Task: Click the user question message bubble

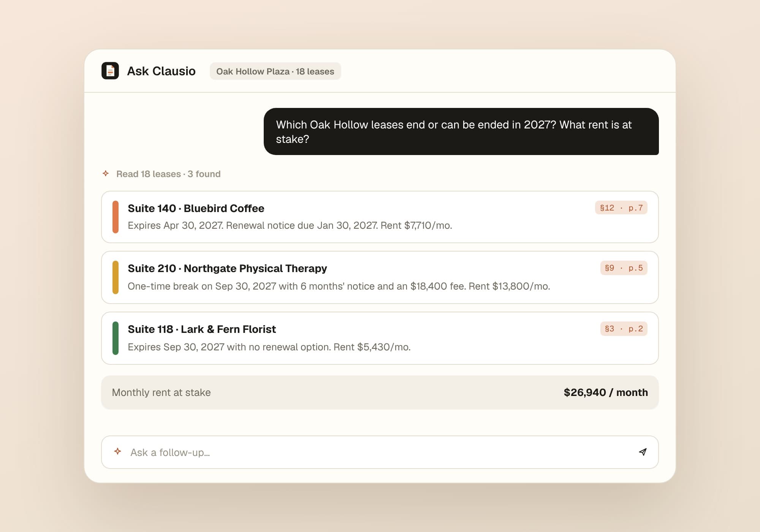Action: (461, 131)
